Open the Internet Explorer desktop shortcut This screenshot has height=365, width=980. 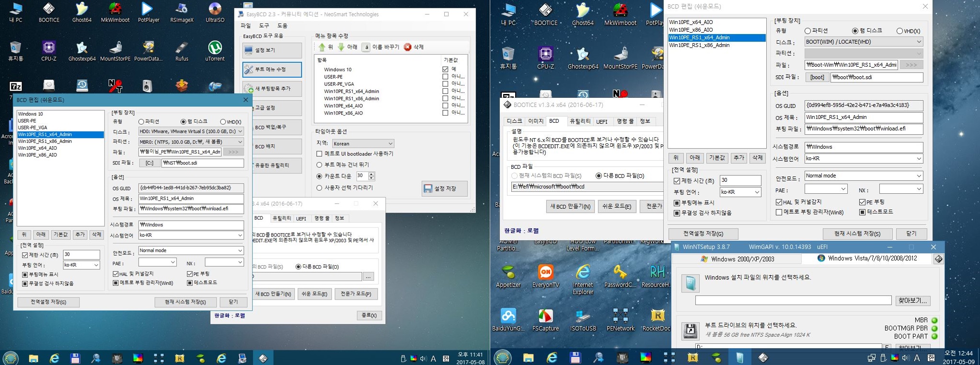583,279
